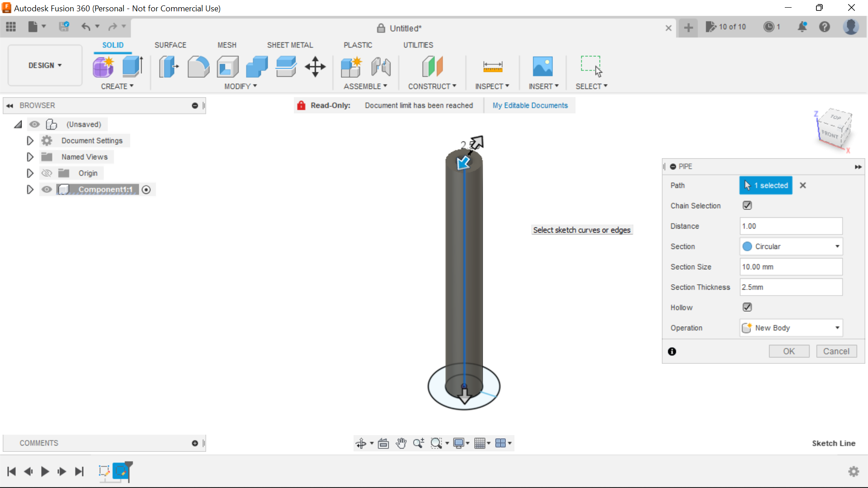
Task: Expand Document Settings in the Browser
Action: coord(30,141)
